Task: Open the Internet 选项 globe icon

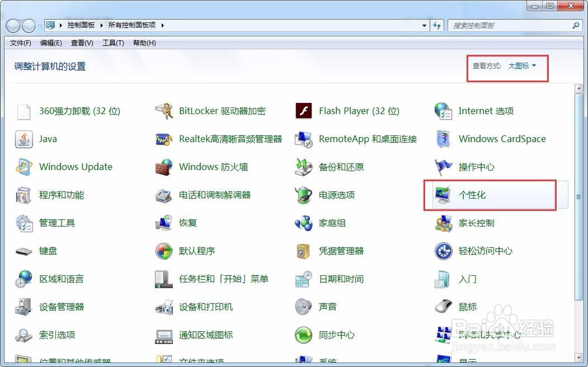Action: [x=443, y=111]
